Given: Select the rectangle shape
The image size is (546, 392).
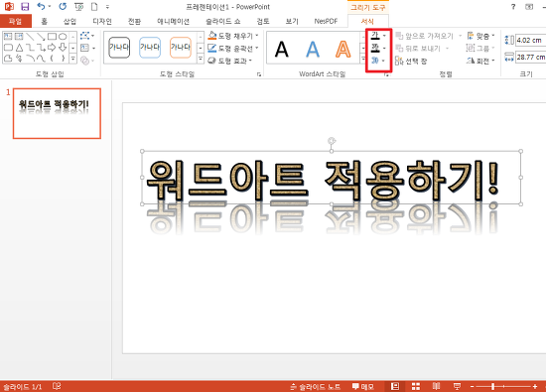Looking at the screenshot, I should (52, 36).
